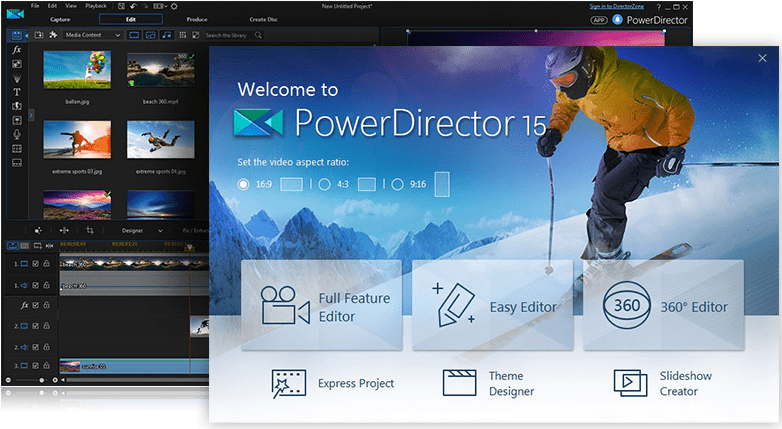Click the plug-ins puzzle icon

pos(53,35)
